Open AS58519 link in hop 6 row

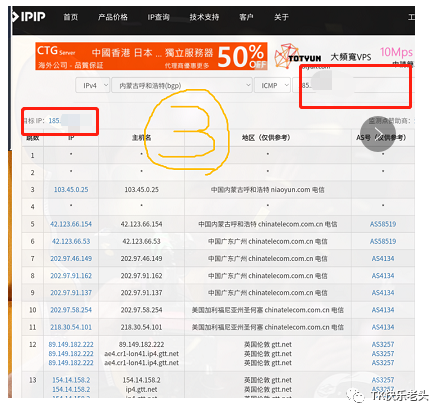pyautogui.click(x=383, y=241)
